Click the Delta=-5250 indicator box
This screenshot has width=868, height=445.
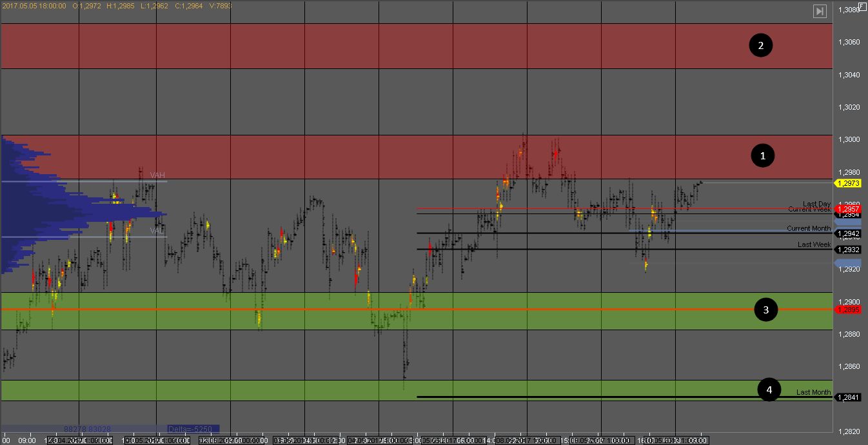click(x=193, y=428)
